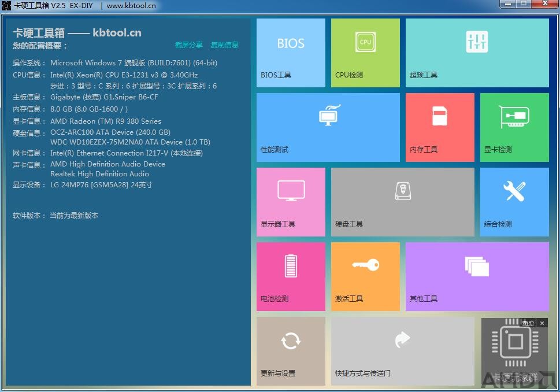This screenshot has height=392, width=560.
Task: Click the AMD Radeon R9 380 Series text
Action: 106,121
